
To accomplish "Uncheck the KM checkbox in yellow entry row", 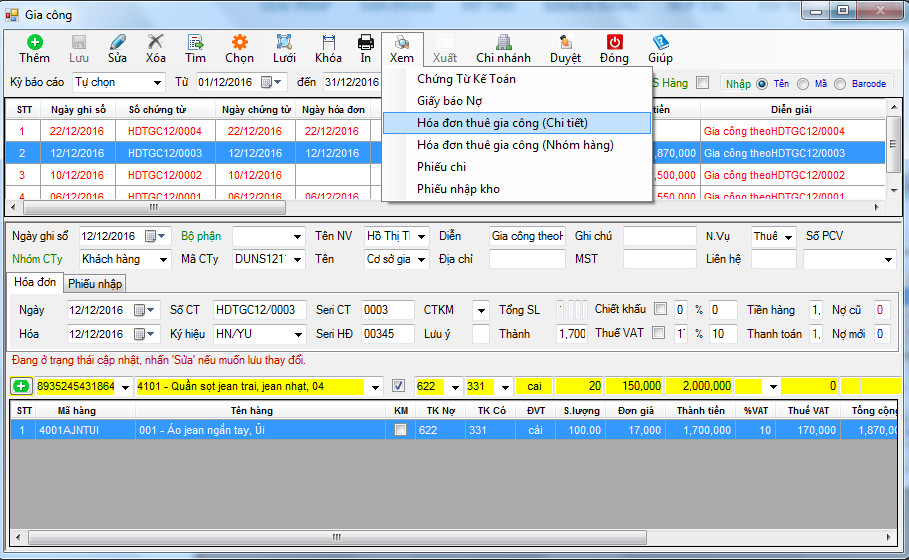I will [x=398, y=386].
